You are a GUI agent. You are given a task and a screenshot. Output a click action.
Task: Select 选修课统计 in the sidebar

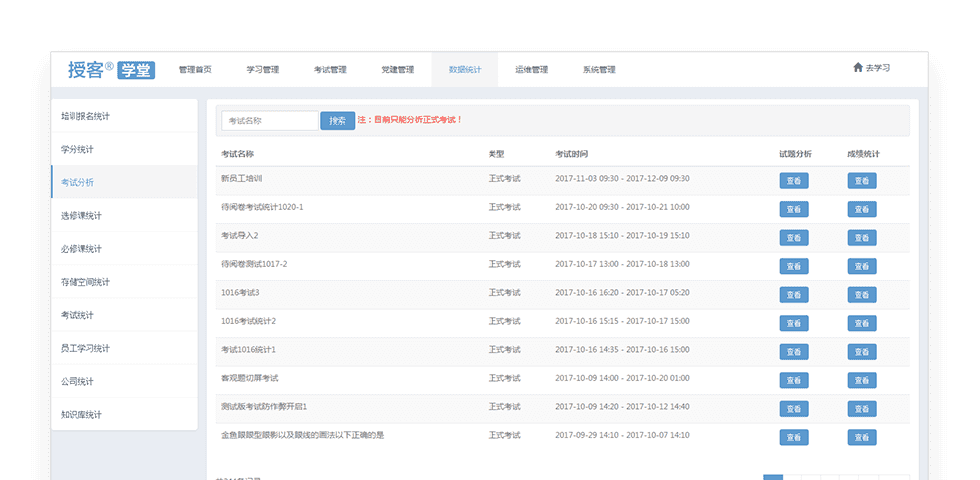pos(125,215)
